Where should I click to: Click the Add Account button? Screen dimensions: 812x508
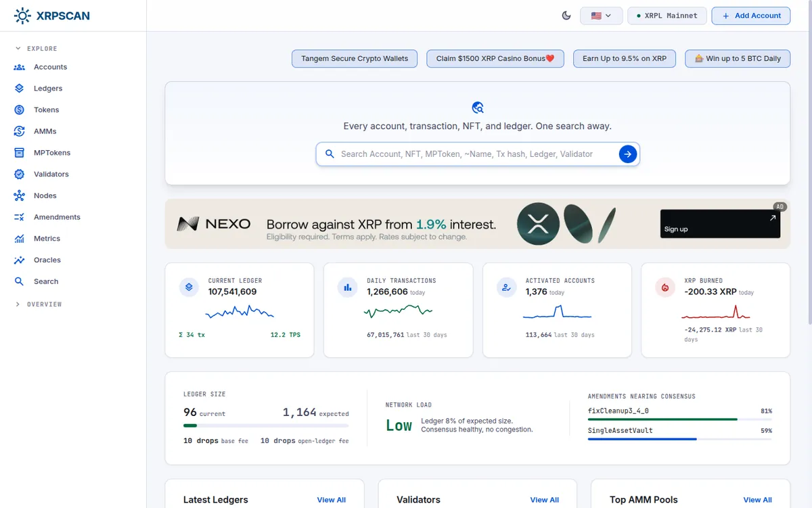[x=751, y=16]
